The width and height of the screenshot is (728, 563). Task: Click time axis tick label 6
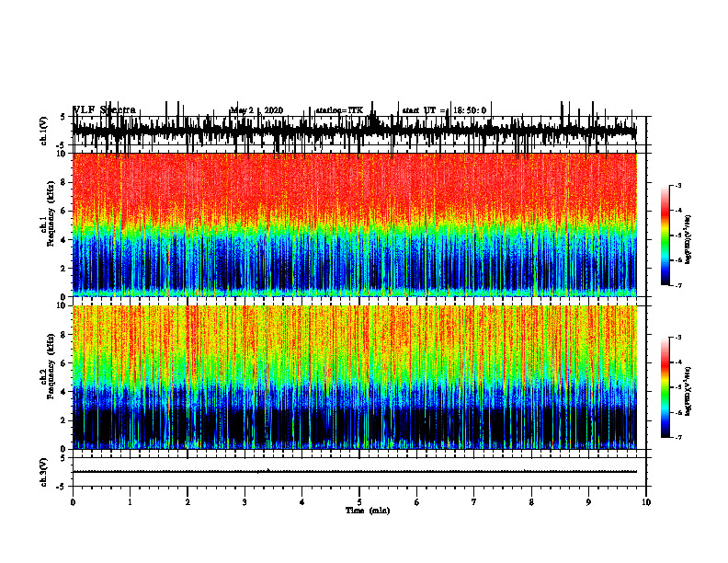pyautogui.click(x=417, y=502)
